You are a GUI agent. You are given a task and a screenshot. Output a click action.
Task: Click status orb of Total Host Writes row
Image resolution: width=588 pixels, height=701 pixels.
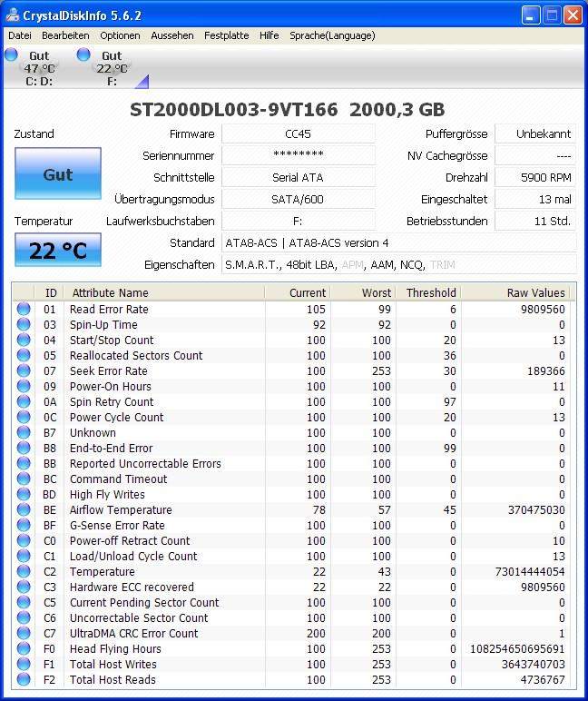[24, 664]
